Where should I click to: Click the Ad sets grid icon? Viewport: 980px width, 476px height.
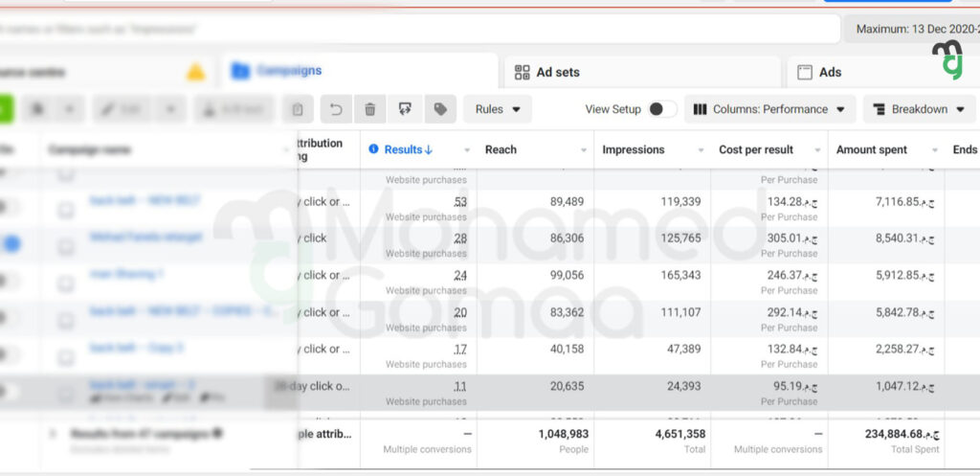(x=523, y=72)
